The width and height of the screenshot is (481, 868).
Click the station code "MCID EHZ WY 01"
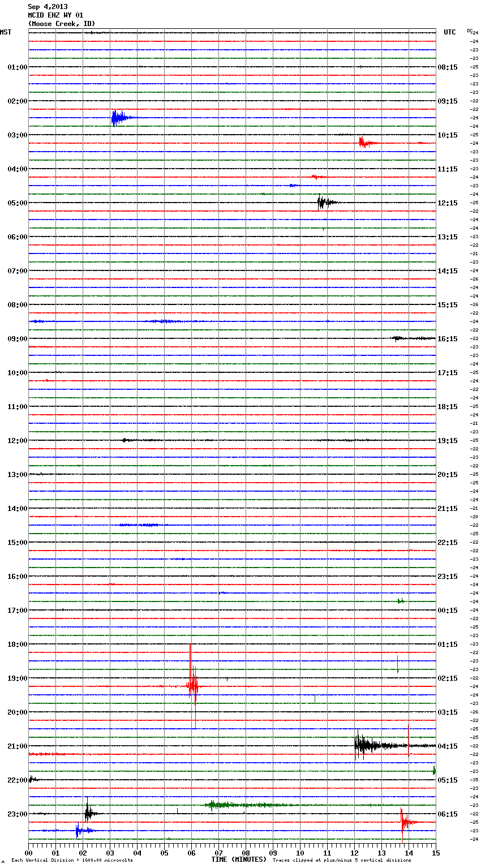click(55, 15)
